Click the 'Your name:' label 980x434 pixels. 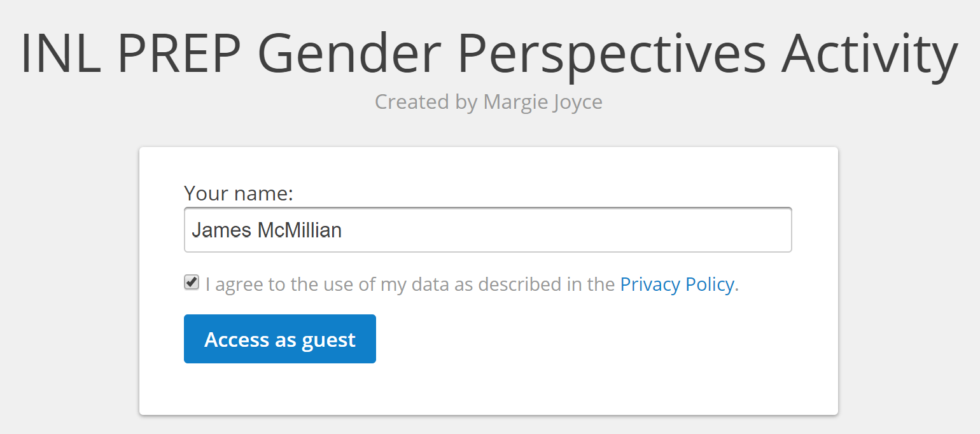point(238,193)
